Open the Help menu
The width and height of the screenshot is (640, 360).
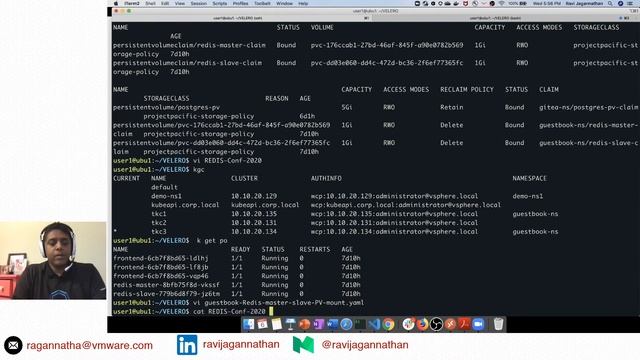[x=303, y=3]
